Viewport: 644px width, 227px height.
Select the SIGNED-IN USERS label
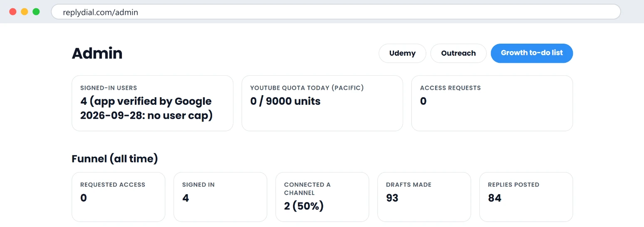pos(109,88)
